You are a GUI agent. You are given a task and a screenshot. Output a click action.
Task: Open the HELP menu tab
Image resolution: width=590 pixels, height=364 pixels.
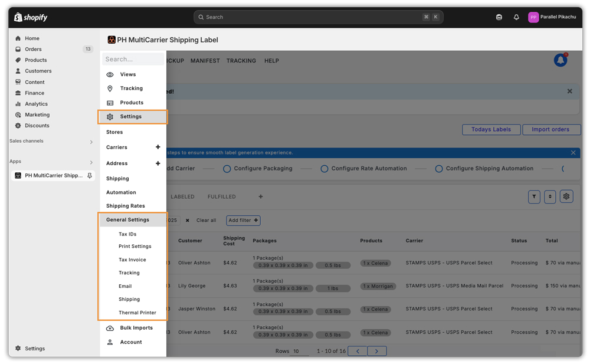(x=271, y=61)
